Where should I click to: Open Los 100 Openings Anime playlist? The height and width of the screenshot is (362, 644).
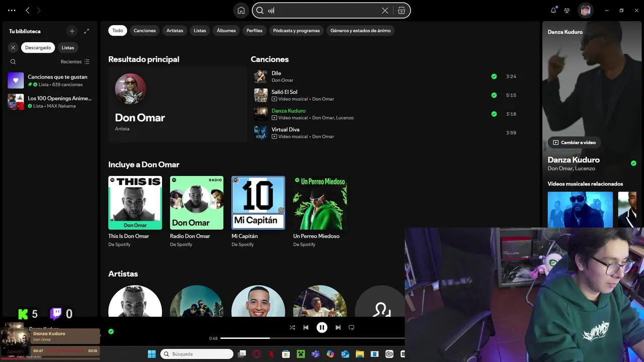coord(49,102)
